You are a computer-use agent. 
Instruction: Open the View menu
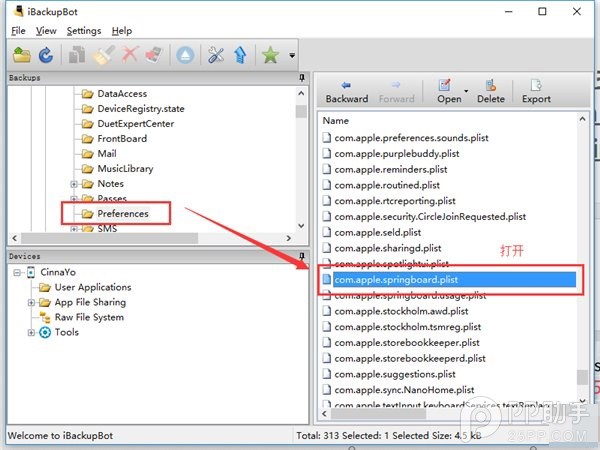tap(46, 31)
